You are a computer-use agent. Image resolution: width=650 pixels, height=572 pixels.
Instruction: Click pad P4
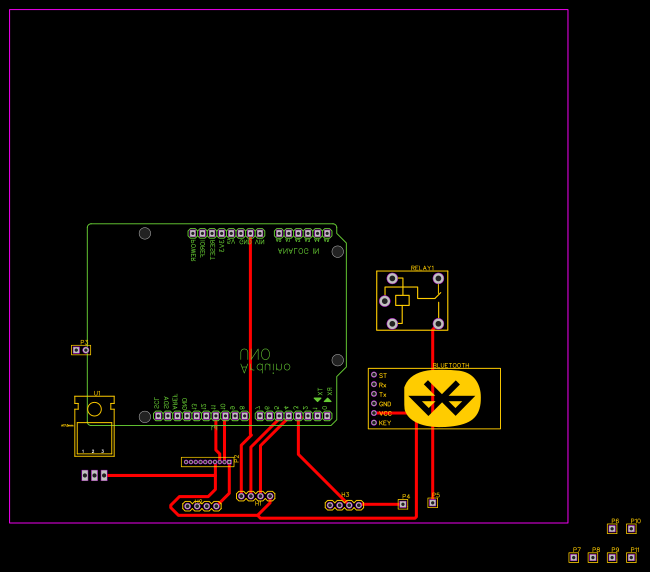click(403, 504)
